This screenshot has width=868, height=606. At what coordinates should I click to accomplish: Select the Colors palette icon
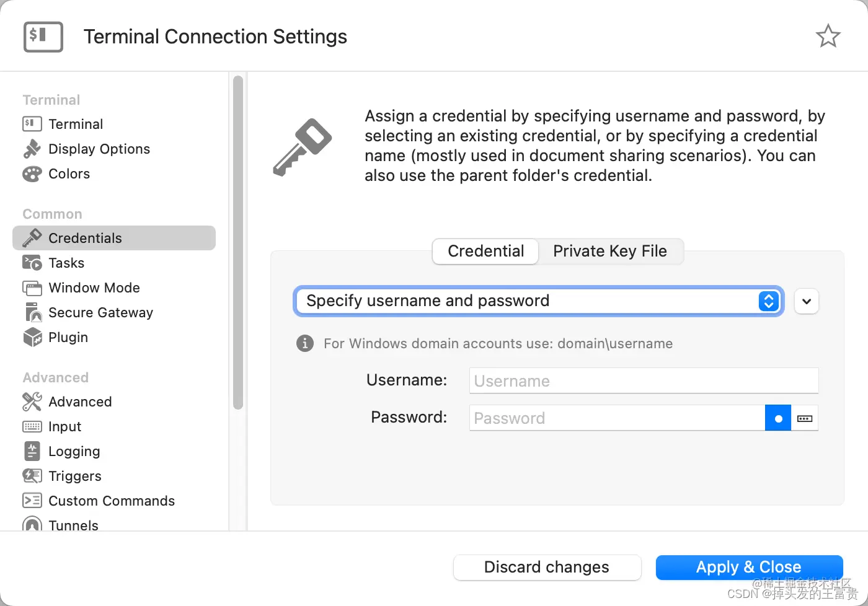click(32, 174)
